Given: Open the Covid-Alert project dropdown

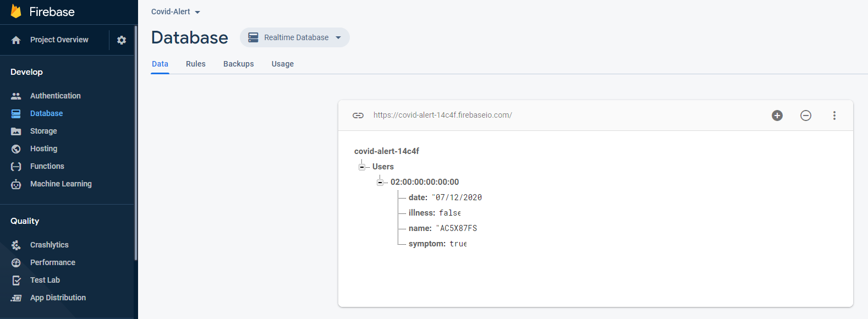Looking at the screenshot, I should point(176,12).
